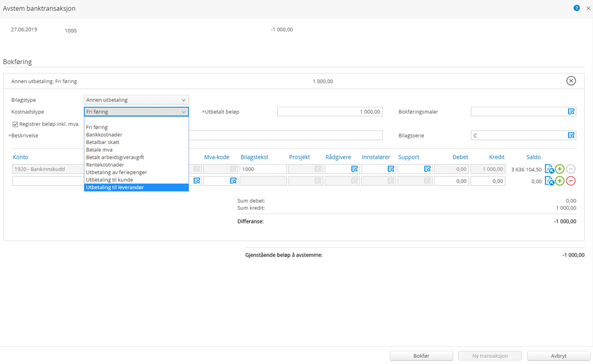Image resolution: width=593 pixels, height=364 pixels.
Task: Click Debet field in the second row
Action: coord(452,181)
